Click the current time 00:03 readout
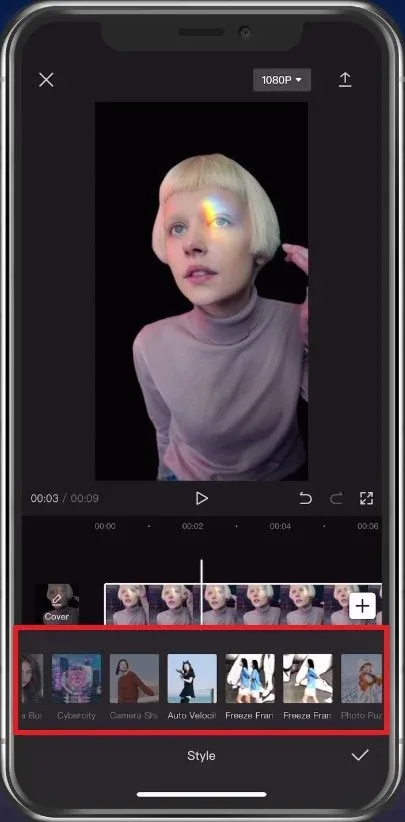This screenshot has height=822, width=405. pyautogui.click(x=45, y=498)
